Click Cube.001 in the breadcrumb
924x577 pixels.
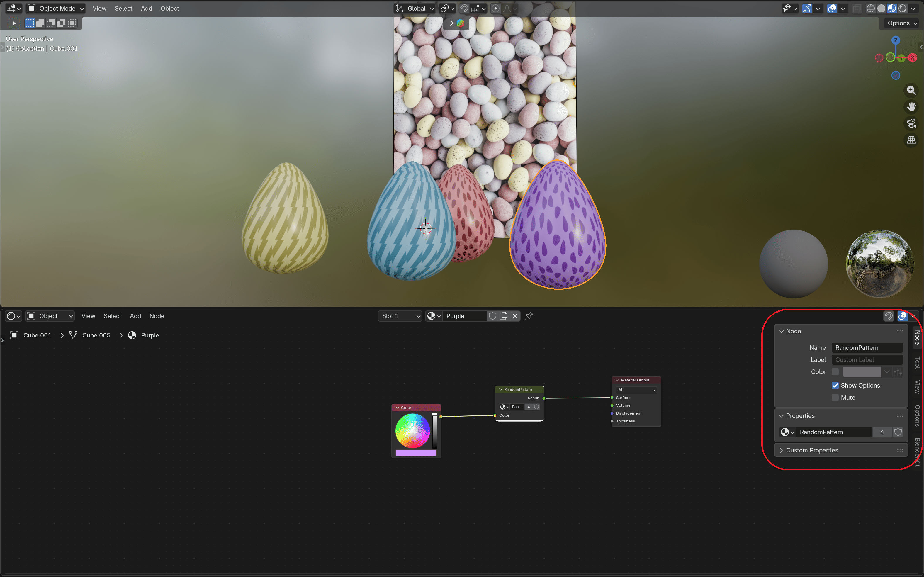click(x=37, y=335)
